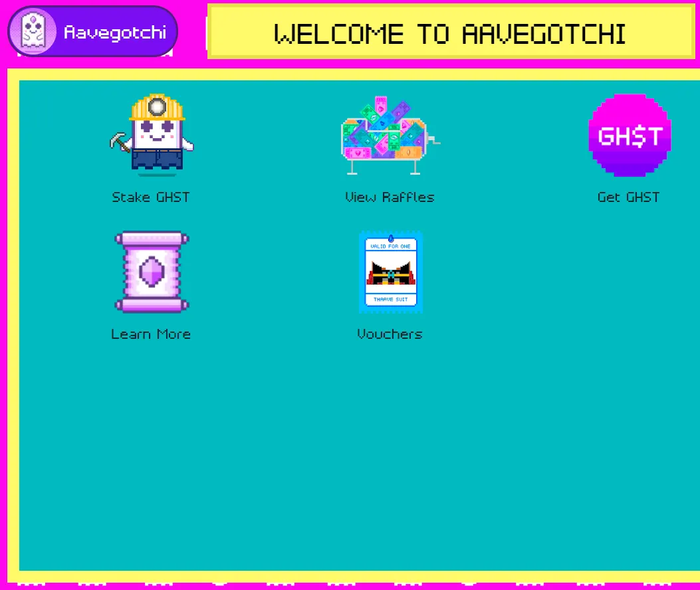Click the pickaxe held by miner ghost

pyautogui.click(x=120, y=142)
